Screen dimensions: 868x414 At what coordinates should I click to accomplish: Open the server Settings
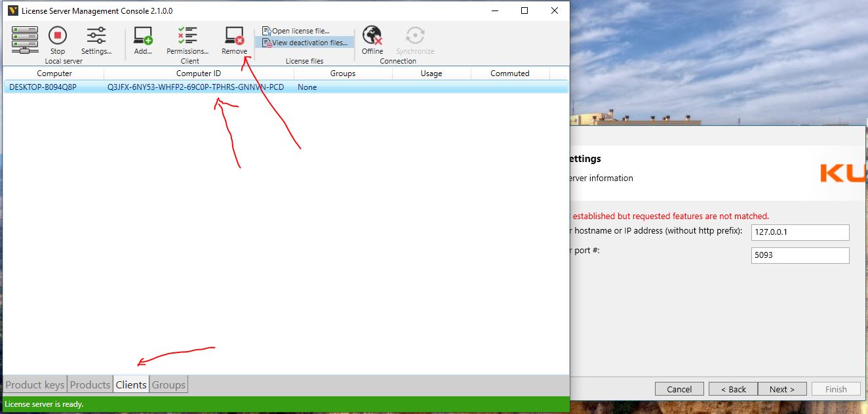[x=96, y=40]
